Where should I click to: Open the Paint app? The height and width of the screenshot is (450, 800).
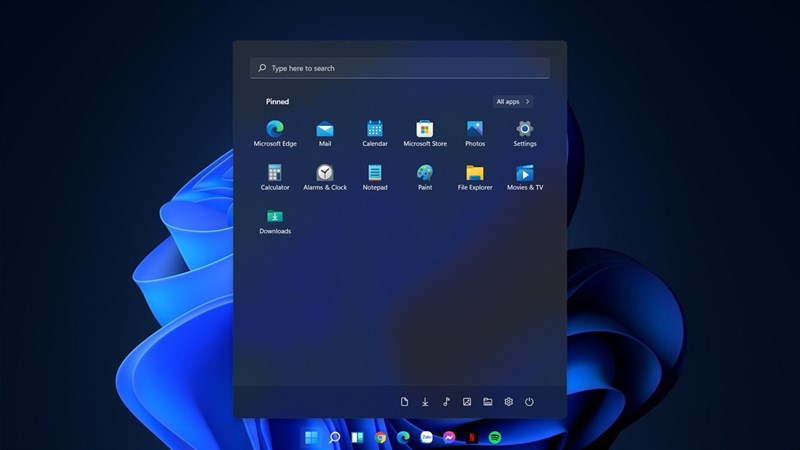pos(425,177)
